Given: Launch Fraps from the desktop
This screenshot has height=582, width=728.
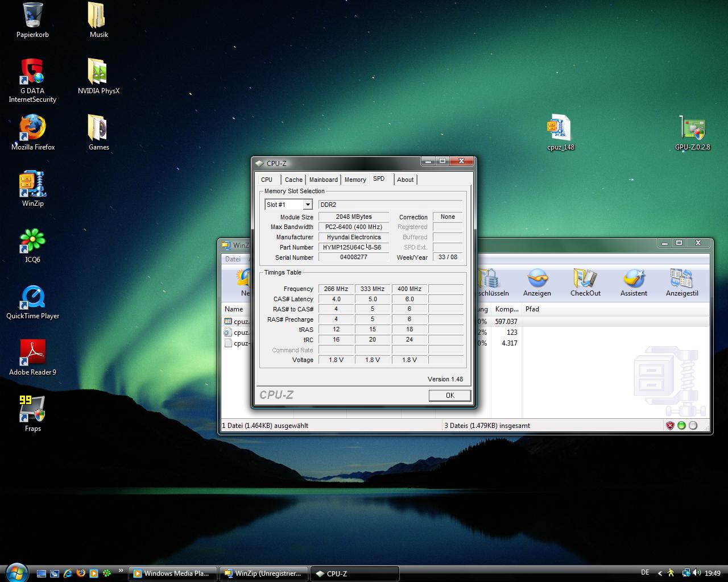Looking at the screenshot, I should click(32, 409).
